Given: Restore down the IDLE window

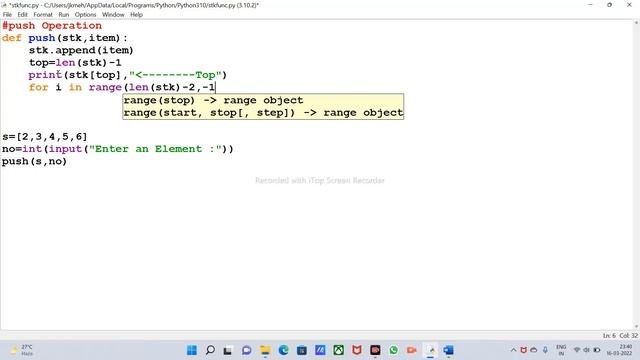Looking at the screenshot, I should (609, 5).
